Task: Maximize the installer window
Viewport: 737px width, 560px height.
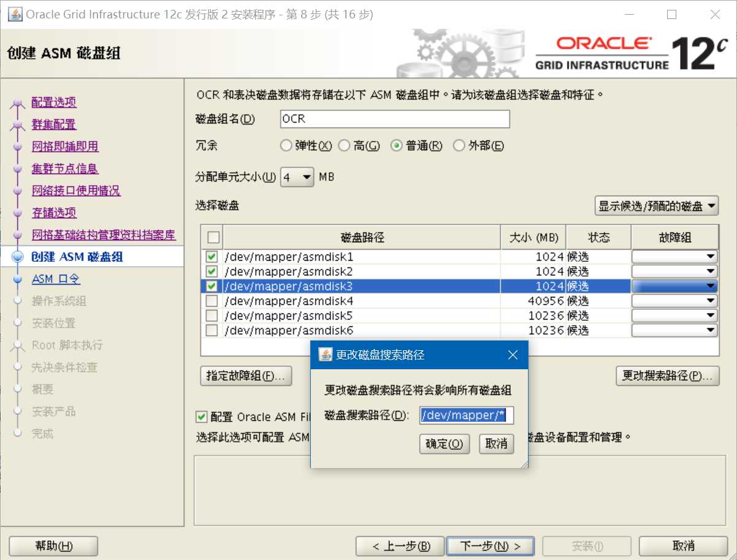Action: point(671,14)
